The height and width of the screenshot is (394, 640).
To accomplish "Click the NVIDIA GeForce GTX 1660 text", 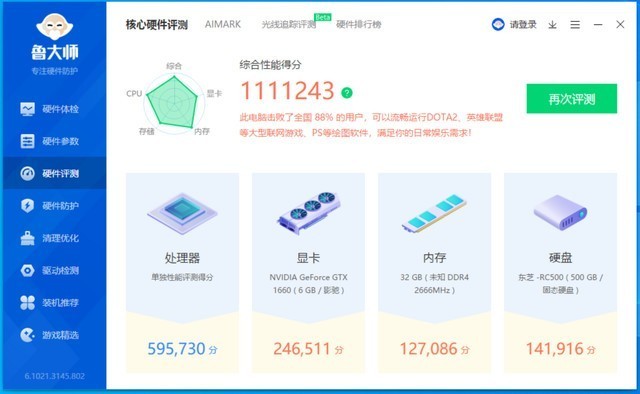I will (x=309, y=283).
